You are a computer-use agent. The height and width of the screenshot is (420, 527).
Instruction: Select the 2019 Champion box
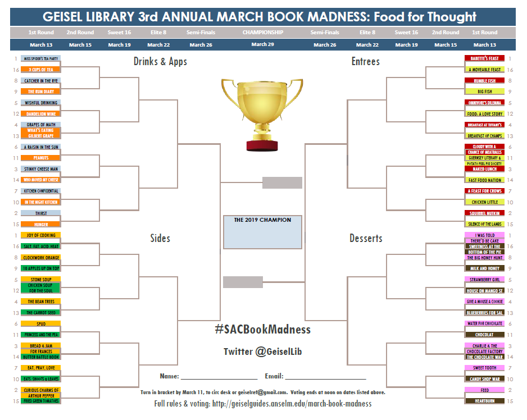[262, 232]
